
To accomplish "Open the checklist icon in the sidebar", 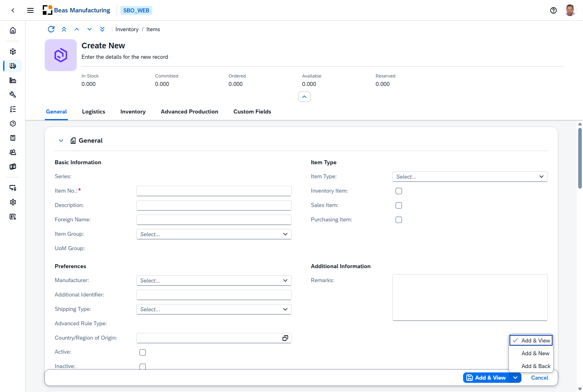I will point(13,109).
